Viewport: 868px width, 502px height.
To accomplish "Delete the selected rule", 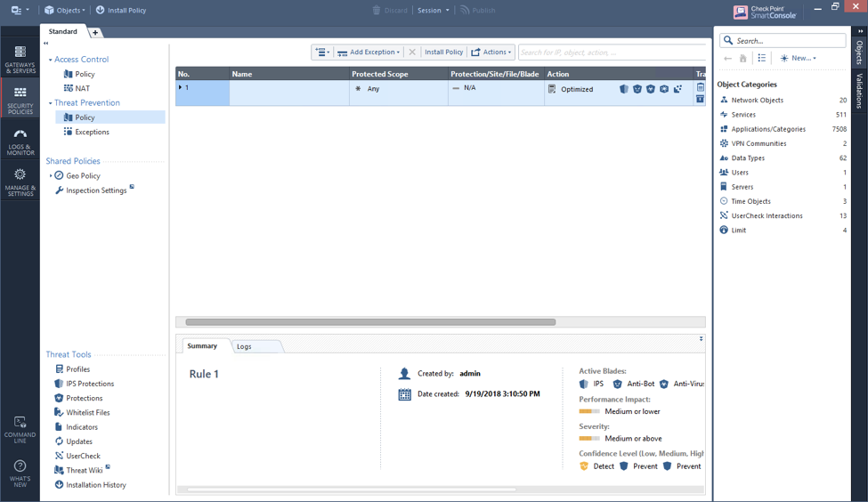I will pos(412,52).
